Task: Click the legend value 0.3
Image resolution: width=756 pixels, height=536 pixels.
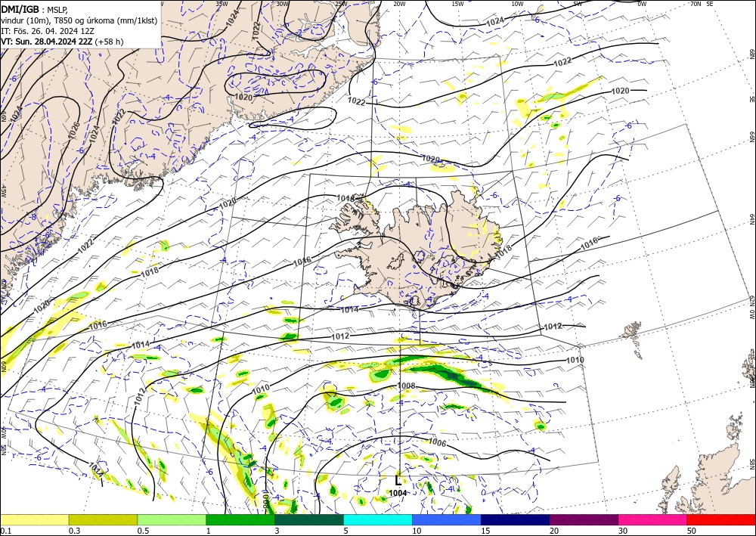Action: (x=74, y=531)
